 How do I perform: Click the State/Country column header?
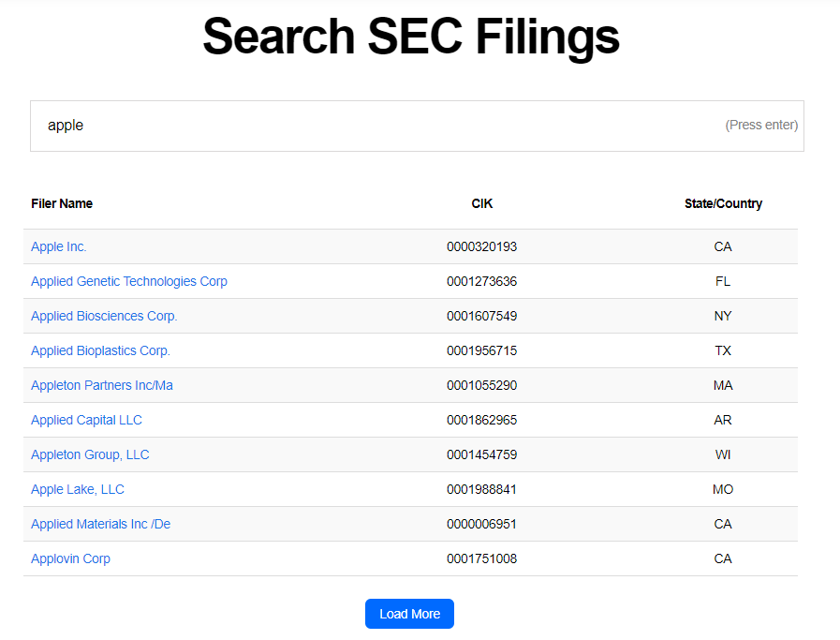coord(723,203)
